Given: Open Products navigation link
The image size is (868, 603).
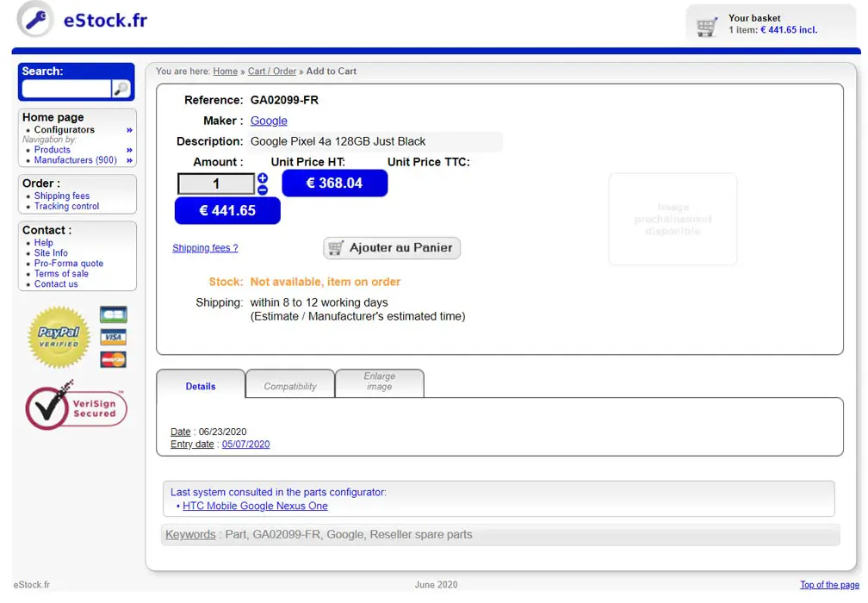Looking at the screenshot, I should click(x=52, y=150).
